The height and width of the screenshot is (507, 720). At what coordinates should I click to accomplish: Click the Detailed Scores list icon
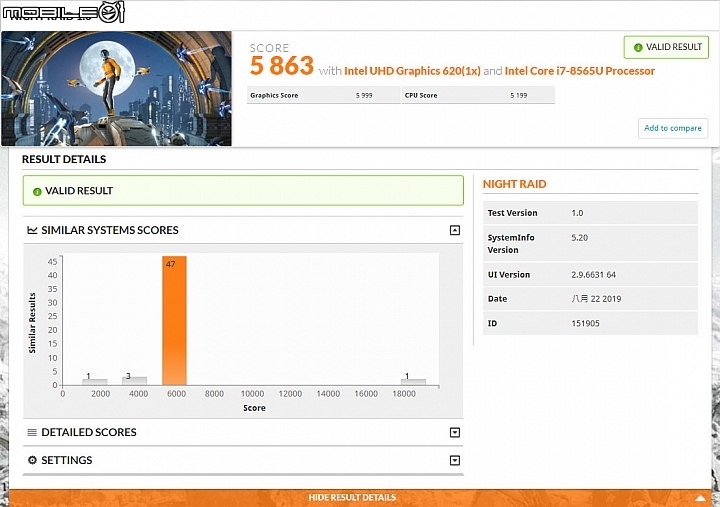click(32, 432)
